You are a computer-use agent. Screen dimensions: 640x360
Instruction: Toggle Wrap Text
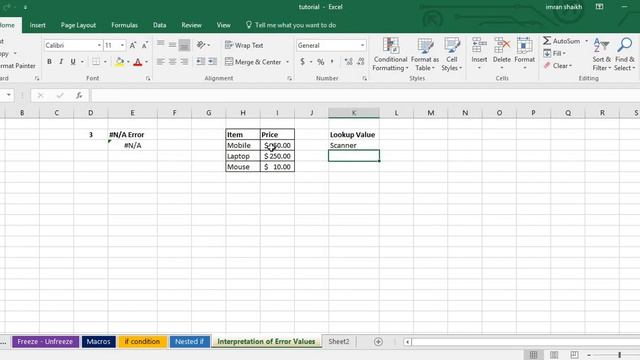point(244,45)
